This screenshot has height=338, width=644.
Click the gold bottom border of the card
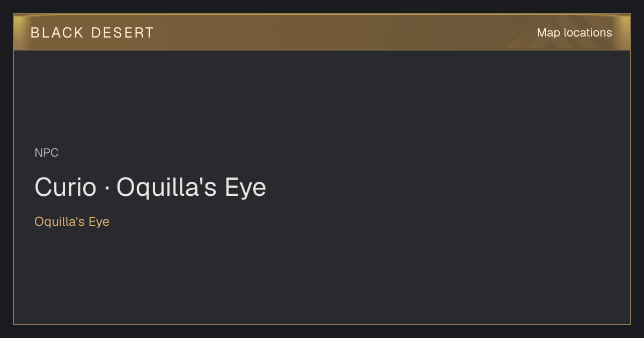tap(322, 324)
